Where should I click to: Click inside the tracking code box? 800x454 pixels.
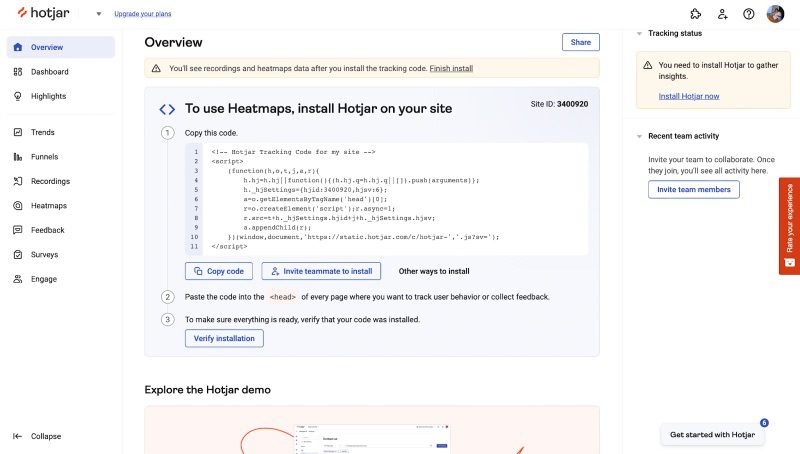point(387,199)
